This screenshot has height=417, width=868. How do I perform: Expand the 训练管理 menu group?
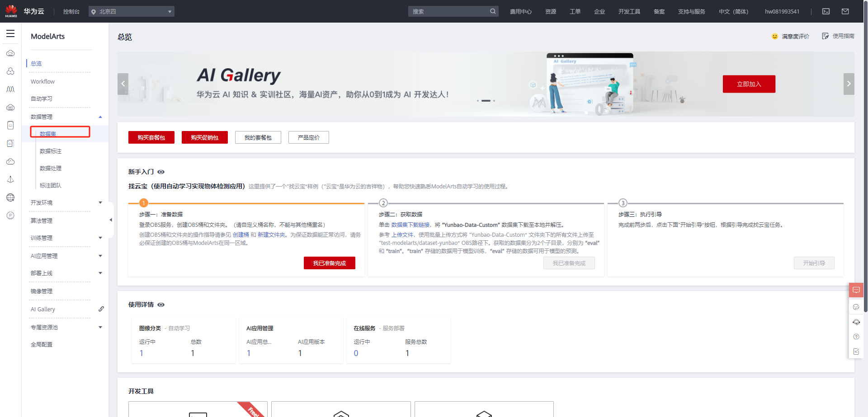coord(100,238)
